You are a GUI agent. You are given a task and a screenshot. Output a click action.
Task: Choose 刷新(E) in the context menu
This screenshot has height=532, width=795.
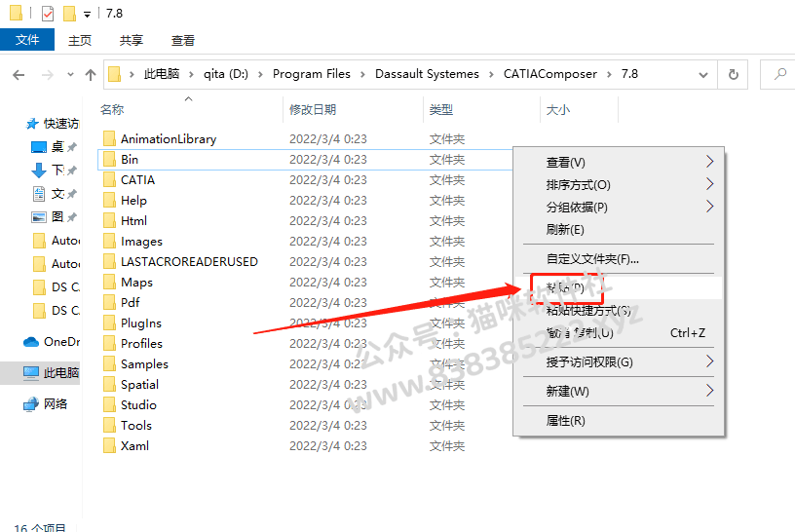[619, 230]
